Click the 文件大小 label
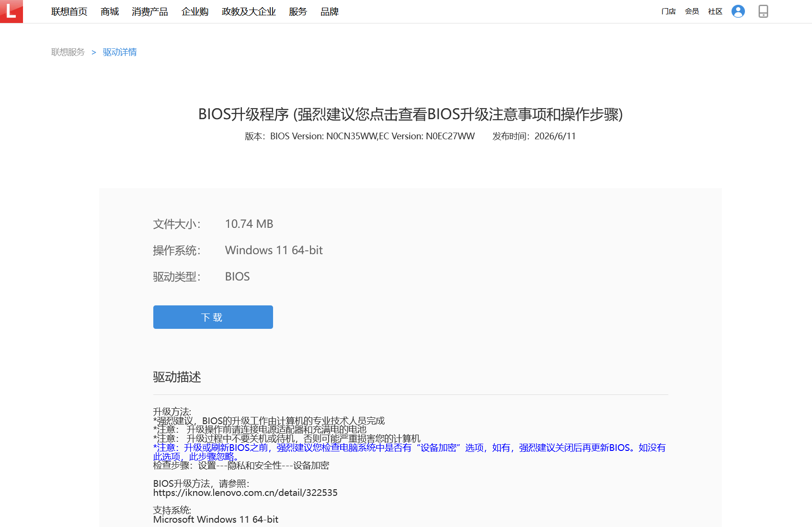This screenshot has width=812, height=527. pos(177,224)
